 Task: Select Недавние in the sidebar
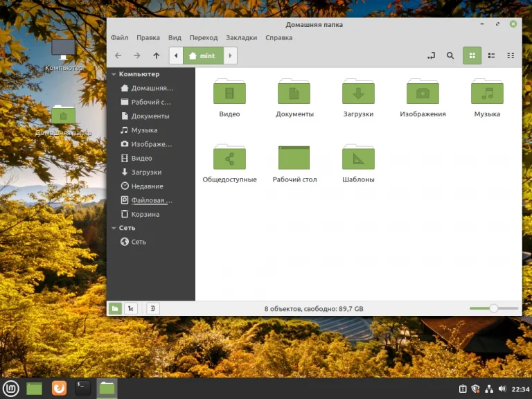(x=147, y=186)
